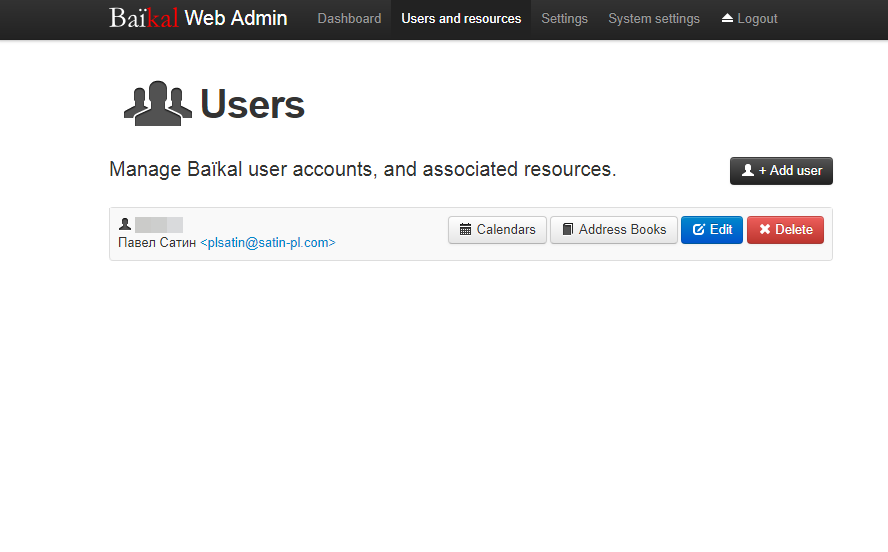The image size is (888, 552).
Task: Click the book icon in Address Books
Action: pos(567,230)
